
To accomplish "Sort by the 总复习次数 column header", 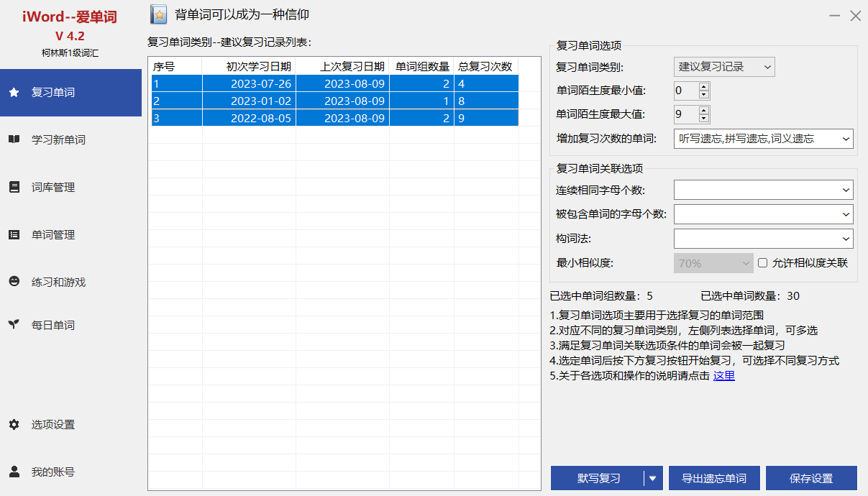I will click(x=485, y=67).
